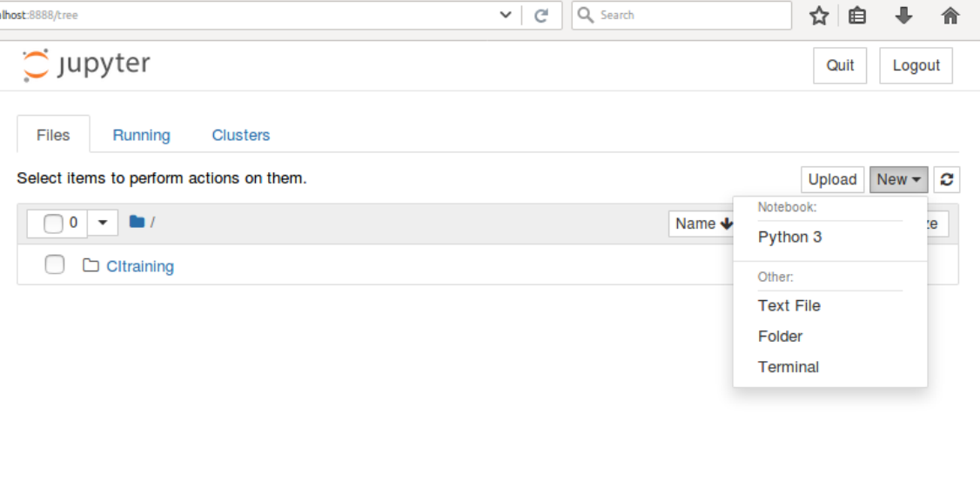Screen dimensions: 980x488
Task: Refresh the notebook file list
Action: click(x=947, y=180)
